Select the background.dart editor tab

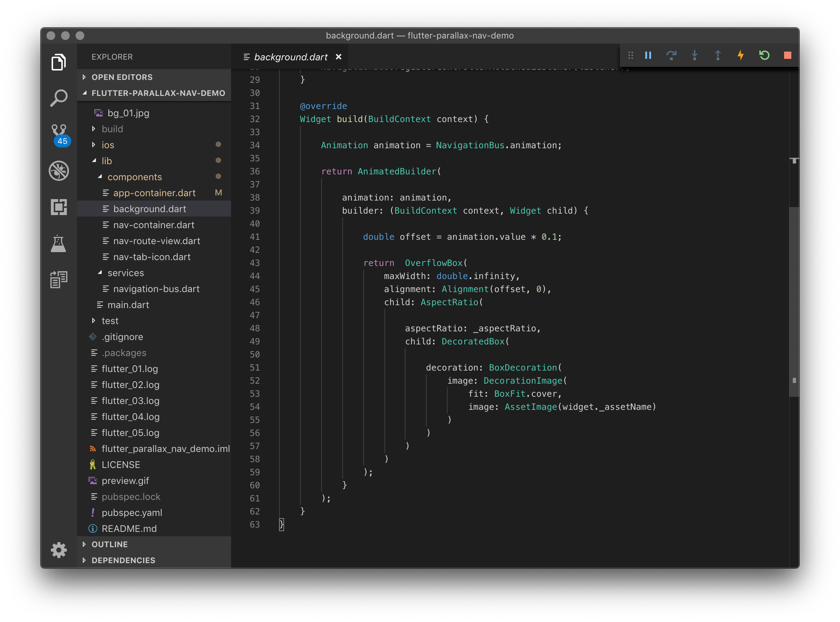tap(290, 57)
